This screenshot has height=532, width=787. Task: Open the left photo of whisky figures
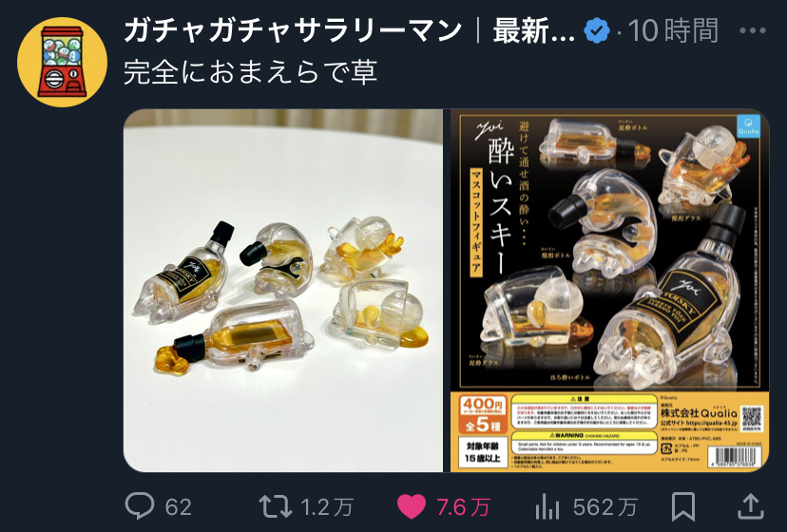tap(283, 291)
